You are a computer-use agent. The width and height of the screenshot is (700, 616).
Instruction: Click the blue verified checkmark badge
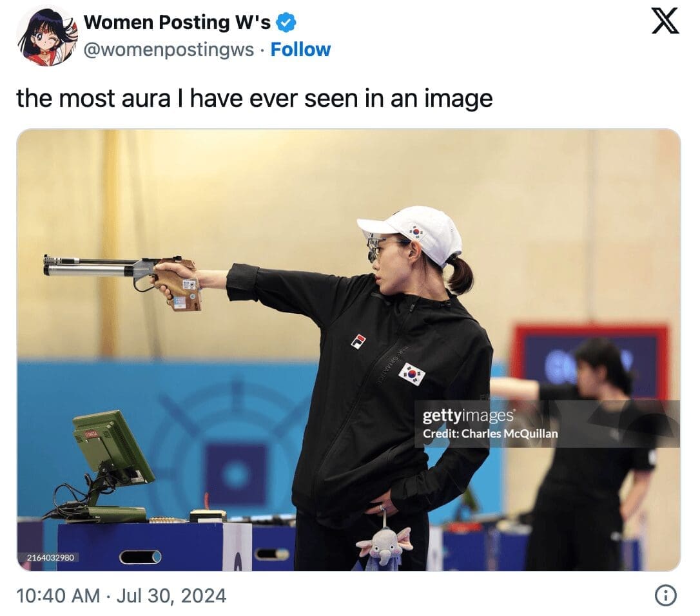[286, 23]
